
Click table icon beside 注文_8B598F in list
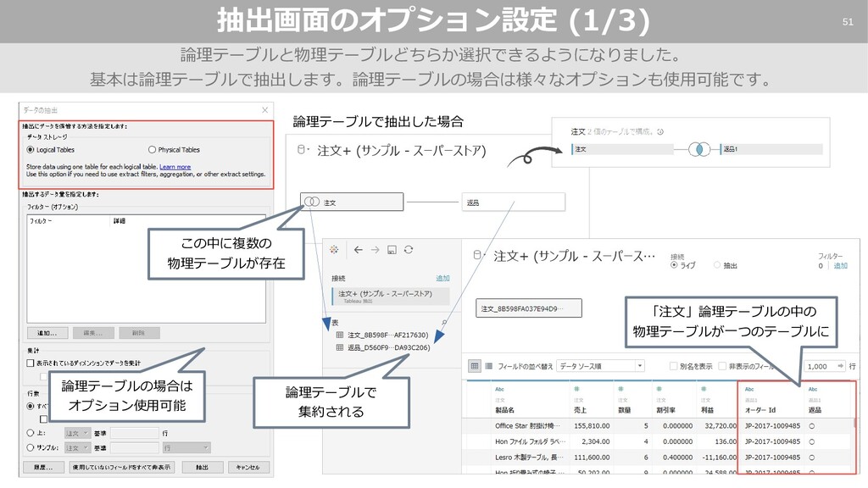339,335
